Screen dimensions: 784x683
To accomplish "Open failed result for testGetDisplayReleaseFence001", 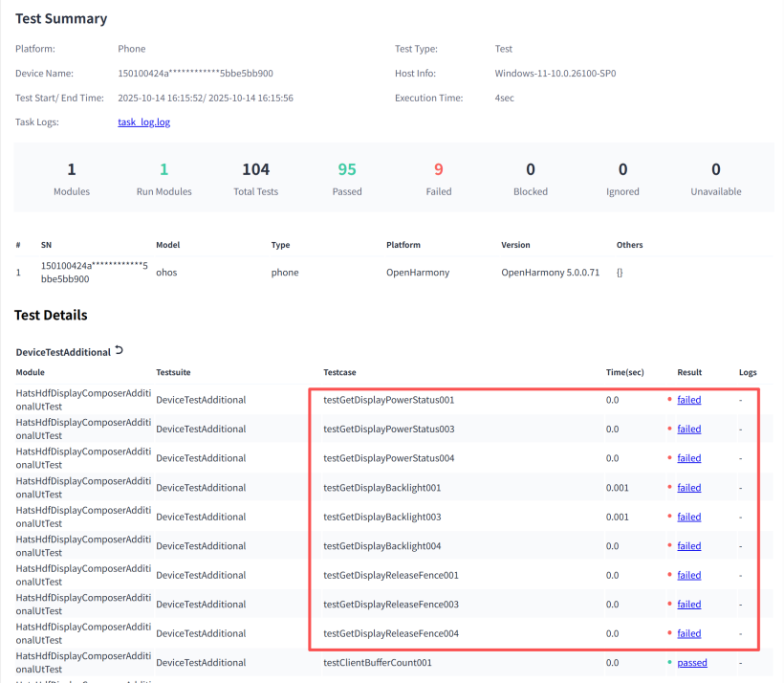I will click(x=689, y=575).
